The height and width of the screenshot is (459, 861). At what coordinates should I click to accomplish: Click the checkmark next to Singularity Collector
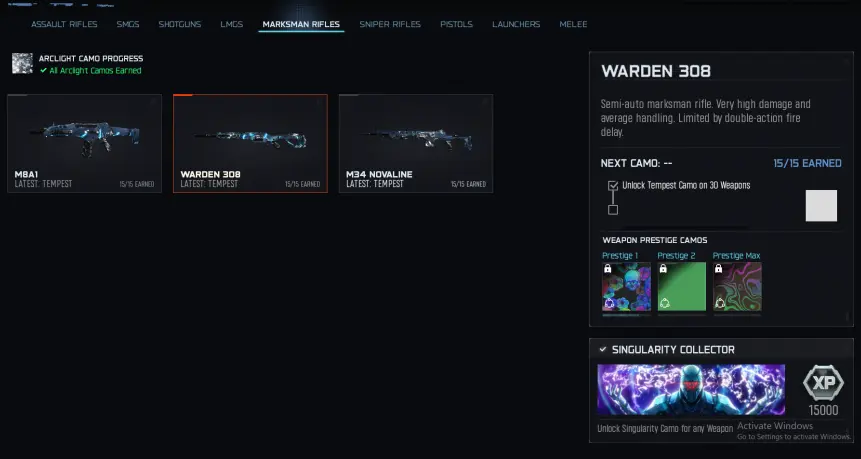(602, 349)
